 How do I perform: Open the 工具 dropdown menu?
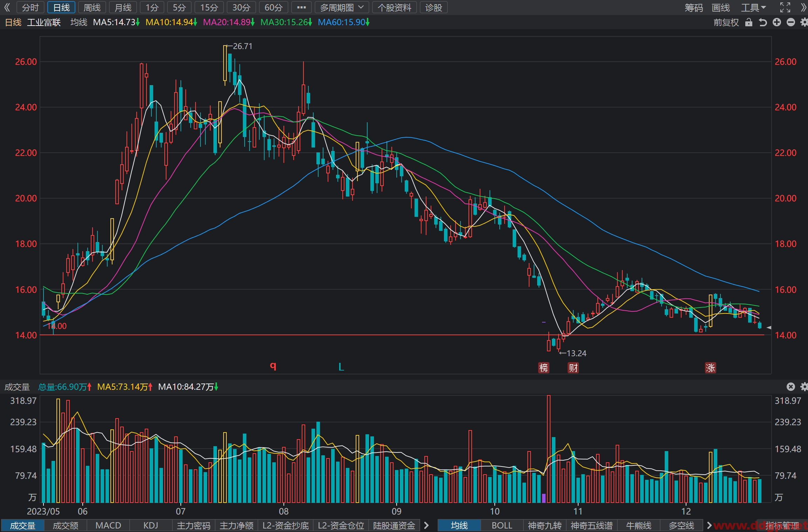pos(754,7)
